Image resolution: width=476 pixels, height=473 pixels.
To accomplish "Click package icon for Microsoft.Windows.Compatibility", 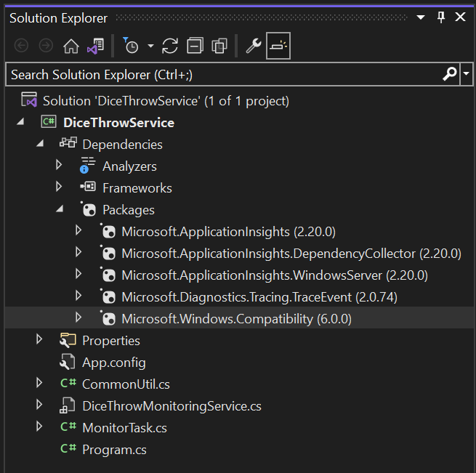I will pyautogui.click(x=108, y=318).
